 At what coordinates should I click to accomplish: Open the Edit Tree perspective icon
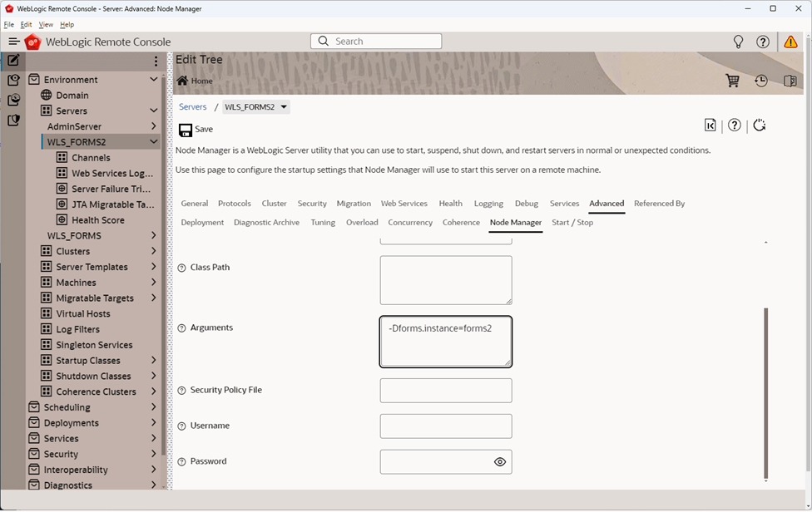(13, 60)
